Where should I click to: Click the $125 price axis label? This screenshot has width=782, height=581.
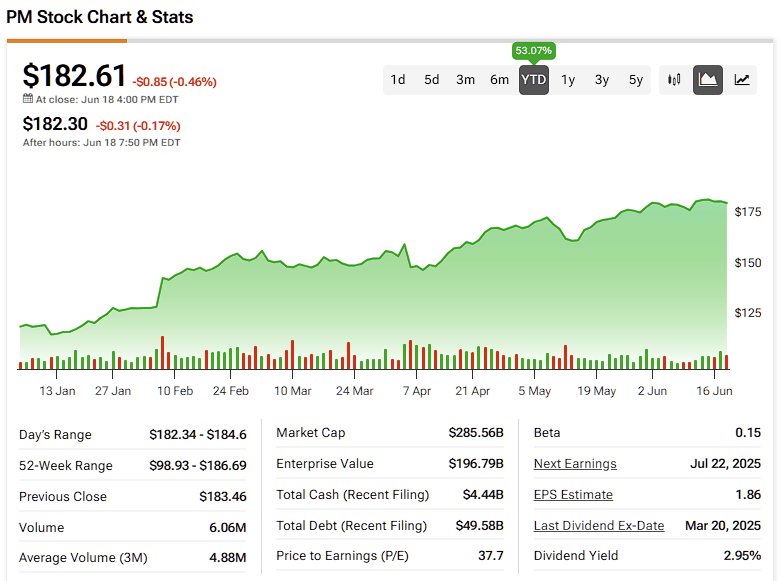coord(748,313)
